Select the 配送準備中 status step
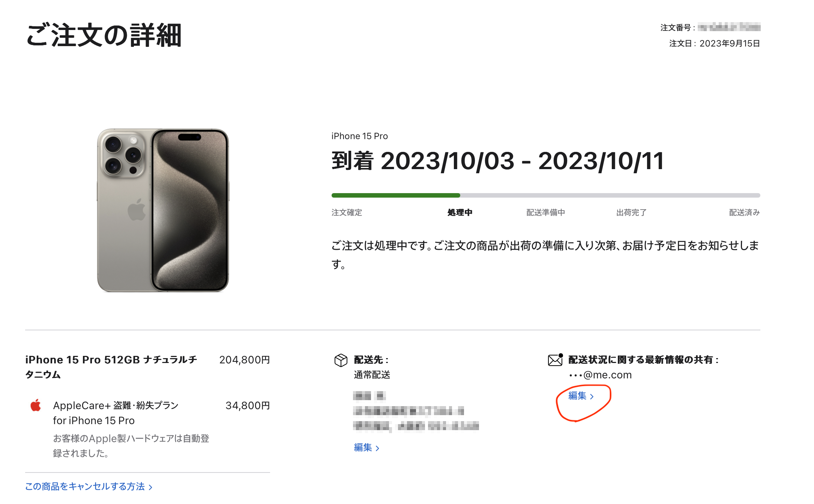The width and height of the screenshot is (814, 504). click(x=545, y=213)
